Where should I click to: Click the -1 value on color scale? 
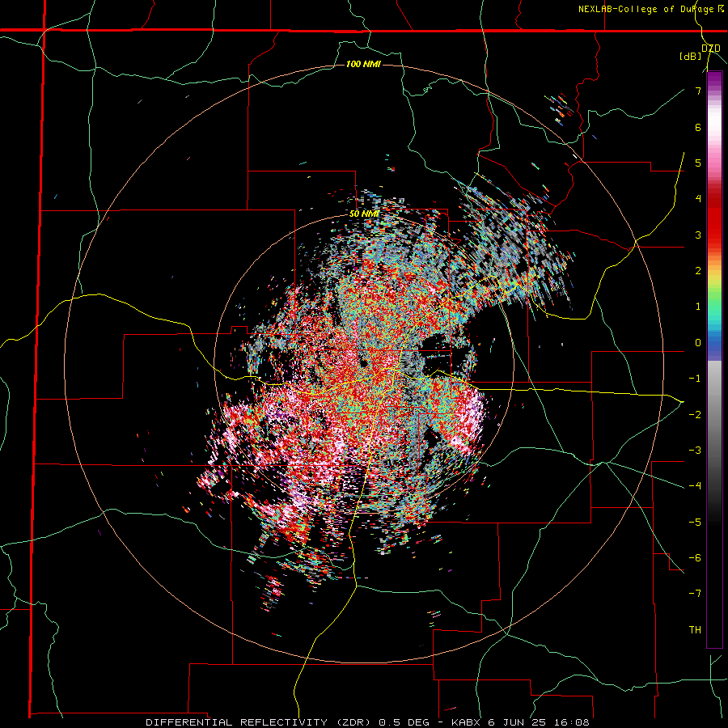pos(695,379)
